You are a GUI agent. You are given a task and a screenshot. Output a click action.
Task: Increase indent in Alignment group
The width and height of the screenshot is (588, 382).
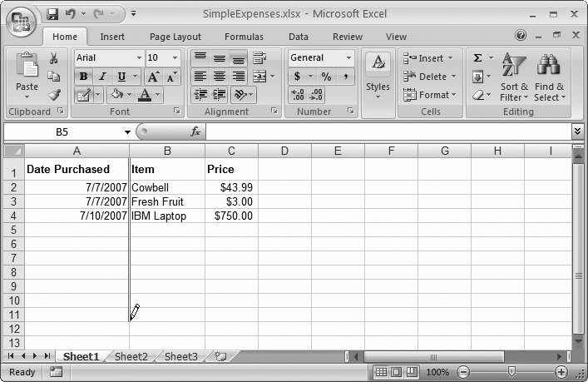[220, 95]
